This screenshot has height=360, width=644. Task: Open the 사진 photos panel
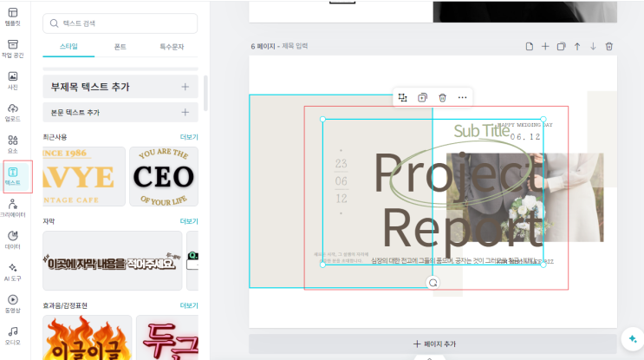13,81
